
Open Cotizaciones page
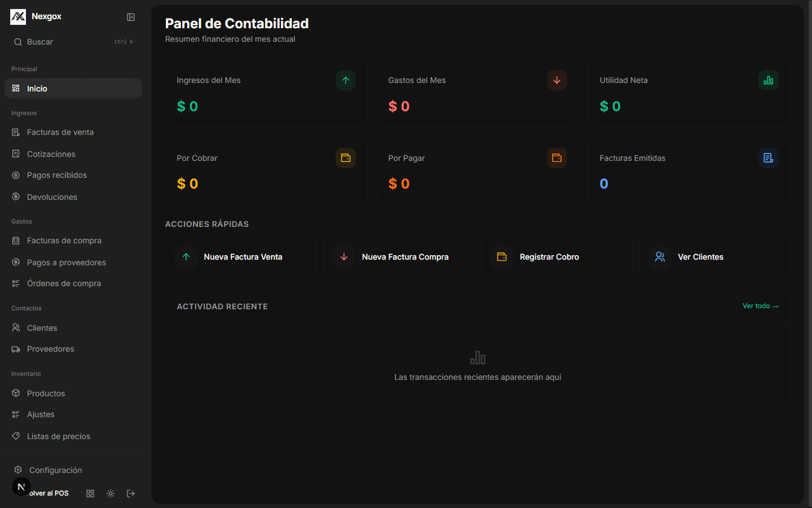tap(73, 154)
